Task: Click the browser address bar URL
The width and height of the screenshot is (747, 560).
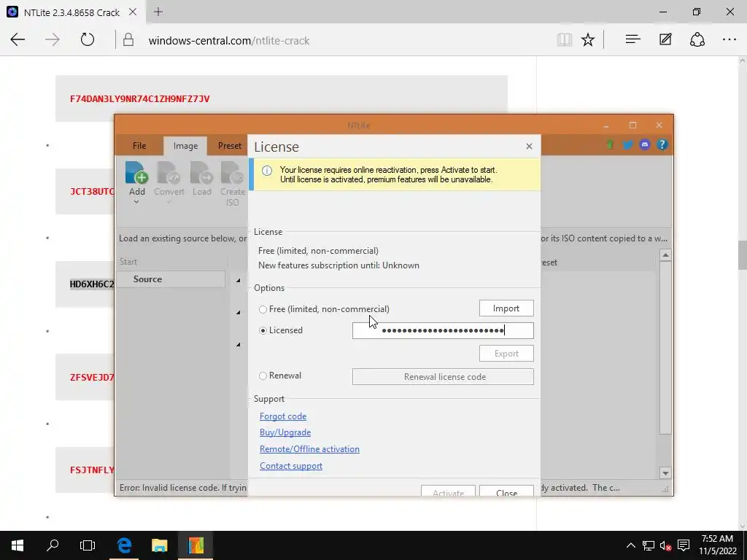Action: pos(228,41)
